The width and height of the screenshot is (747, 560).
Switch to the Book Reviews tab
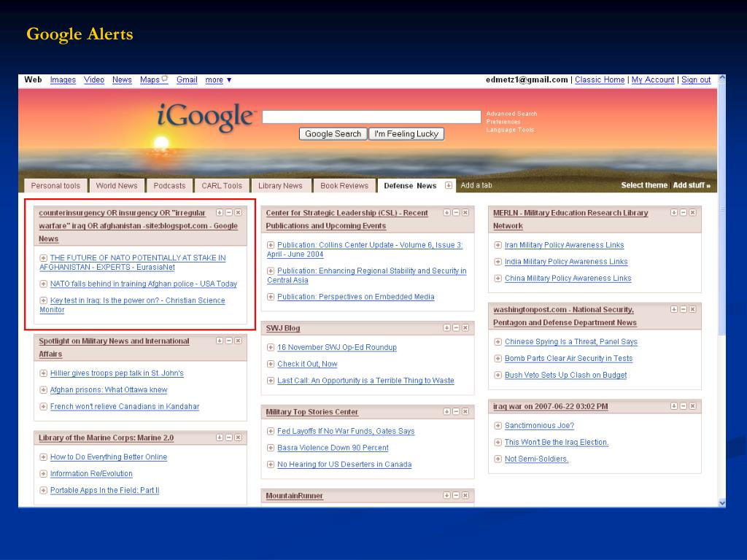(x=344, y=186)
